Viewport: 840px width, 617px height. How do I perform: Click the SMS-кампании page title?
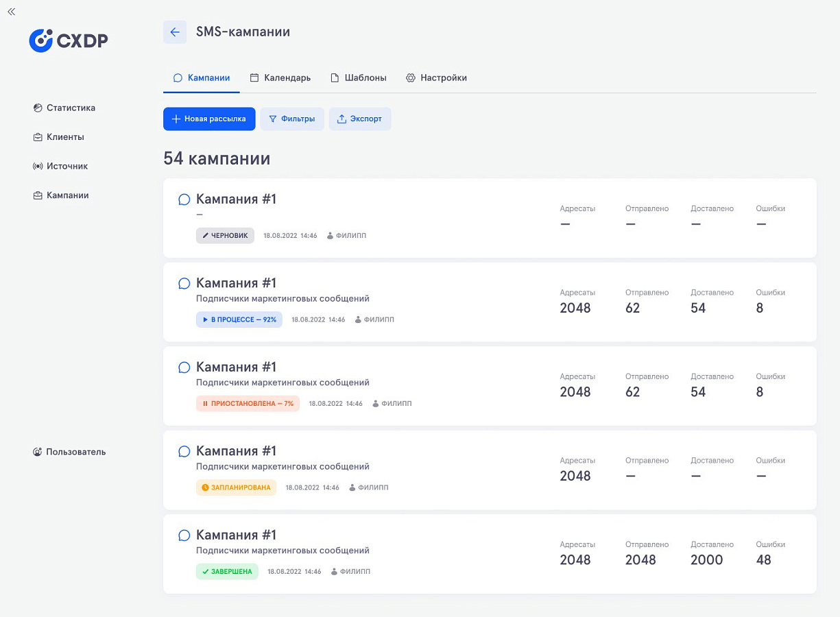pos(243,32)
